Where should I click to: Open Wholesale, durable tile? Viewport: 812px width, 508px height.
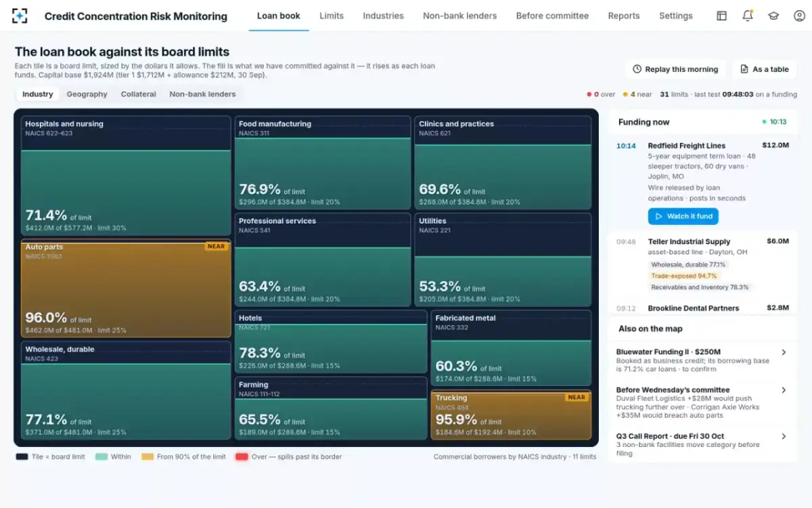126,391
